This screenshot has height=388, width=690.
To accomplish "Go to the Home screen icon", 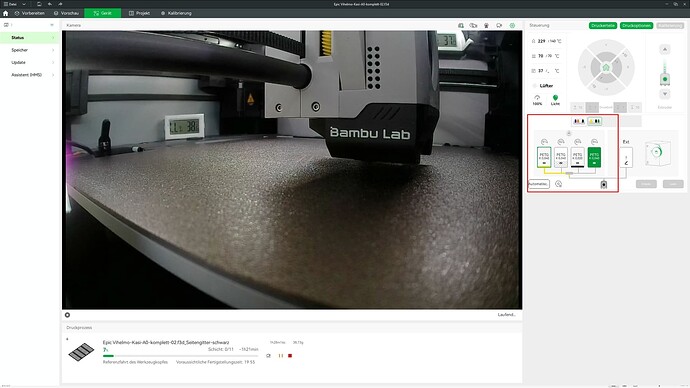I will pos(5,13).
